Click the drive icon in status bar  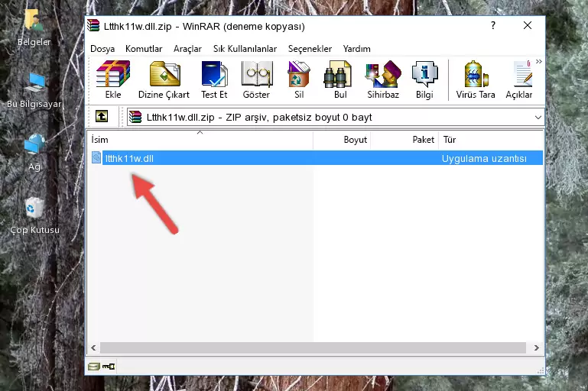click(x=94, y=367)
